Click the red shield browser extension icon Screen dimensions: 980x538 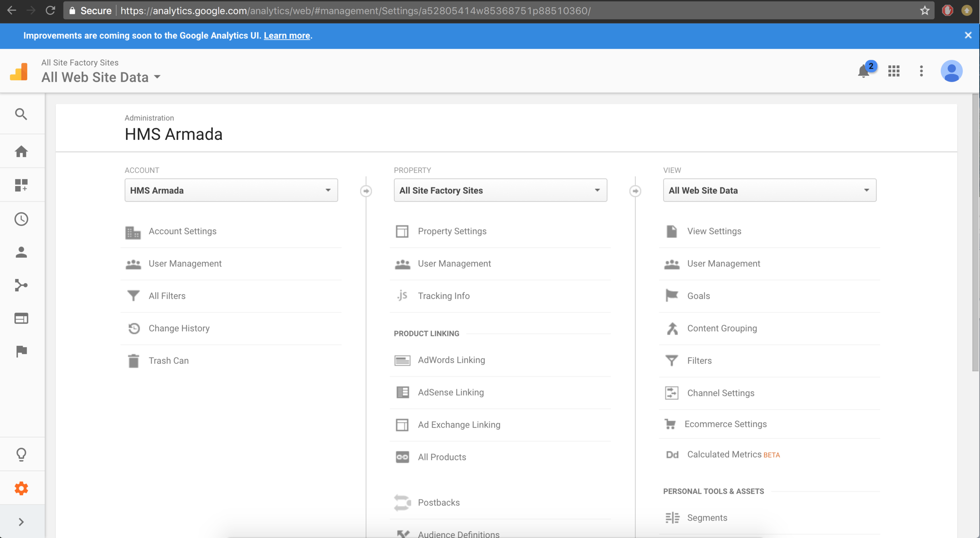[x=948, y=11]
